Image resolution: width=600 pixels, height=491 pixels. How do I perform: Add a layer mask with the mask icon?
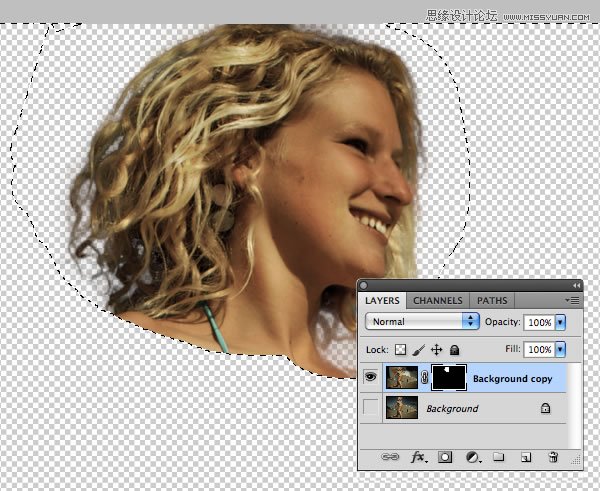445,456
